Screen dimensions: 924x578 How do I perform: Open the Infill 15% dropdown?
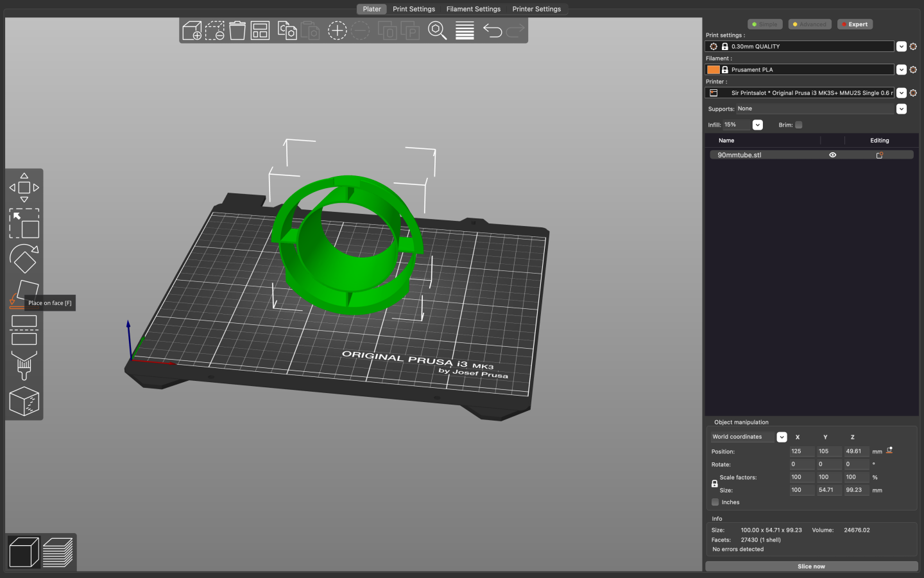click(x=758, y=125)
